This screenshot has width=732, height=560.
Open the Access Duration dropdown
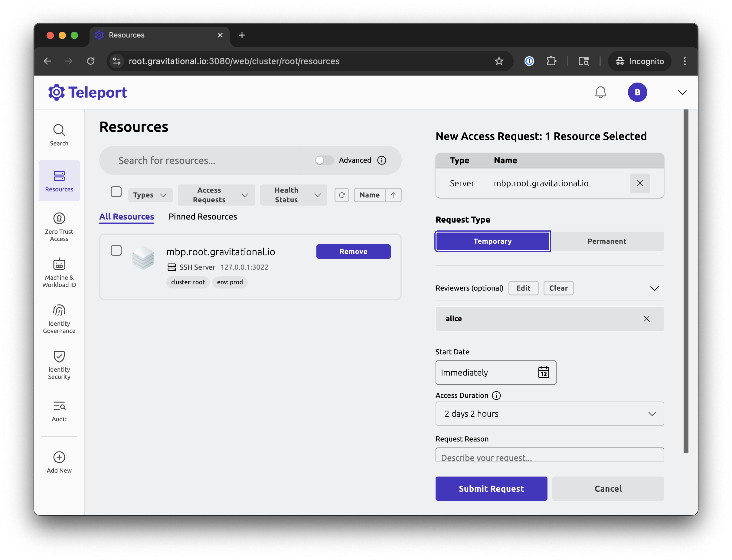549,414
